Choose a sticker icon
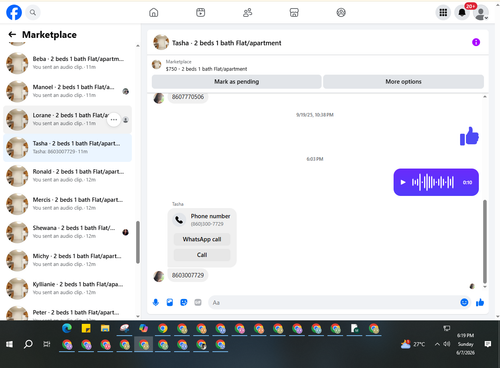The width and height of the screenshot is (500, 368). coord(184,302)
